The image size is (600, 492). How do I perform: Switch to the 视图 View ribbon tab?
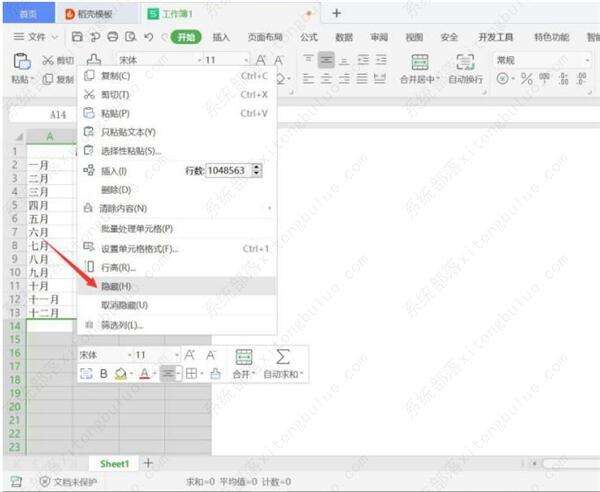[414, 37]
